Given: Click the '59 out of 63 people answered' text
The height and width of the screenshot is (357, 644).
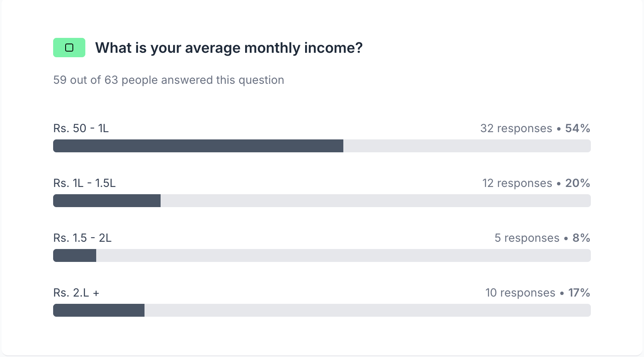Looking at the screenshot, I should pyautogui.click(x=169, y=80).
